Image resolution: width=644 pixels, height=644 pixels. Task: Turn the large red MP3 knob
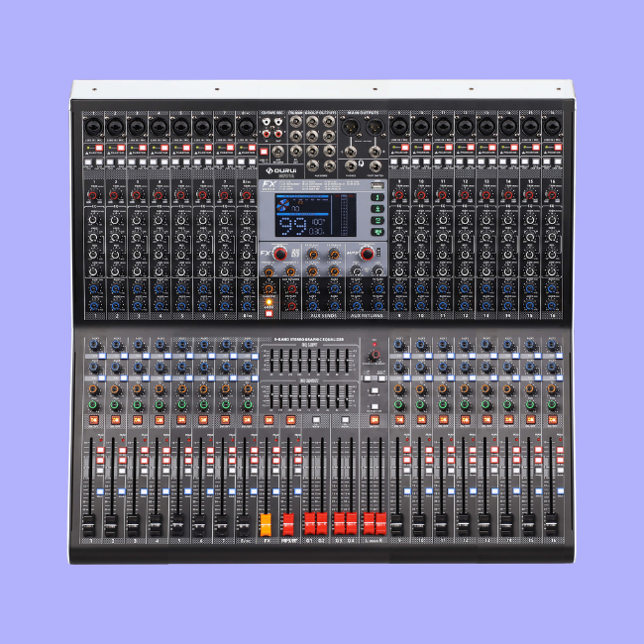[367, 254]
